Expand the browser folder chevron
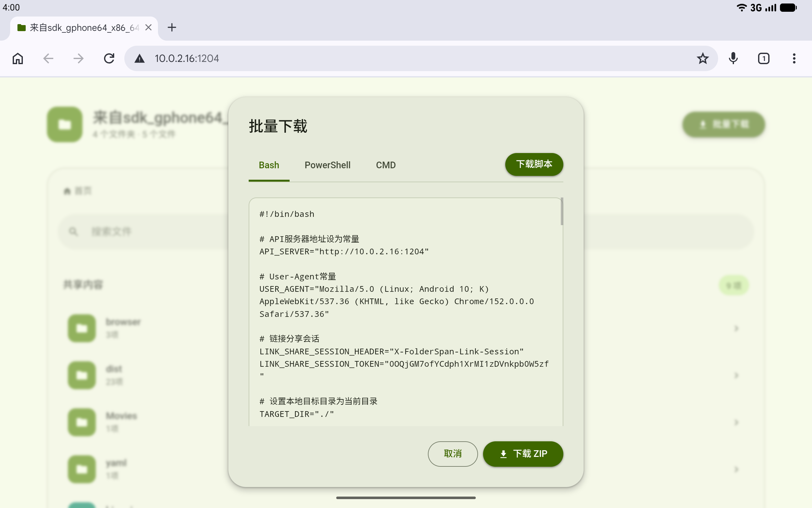The height and width of the screenshot is (508, 812). 736,328
